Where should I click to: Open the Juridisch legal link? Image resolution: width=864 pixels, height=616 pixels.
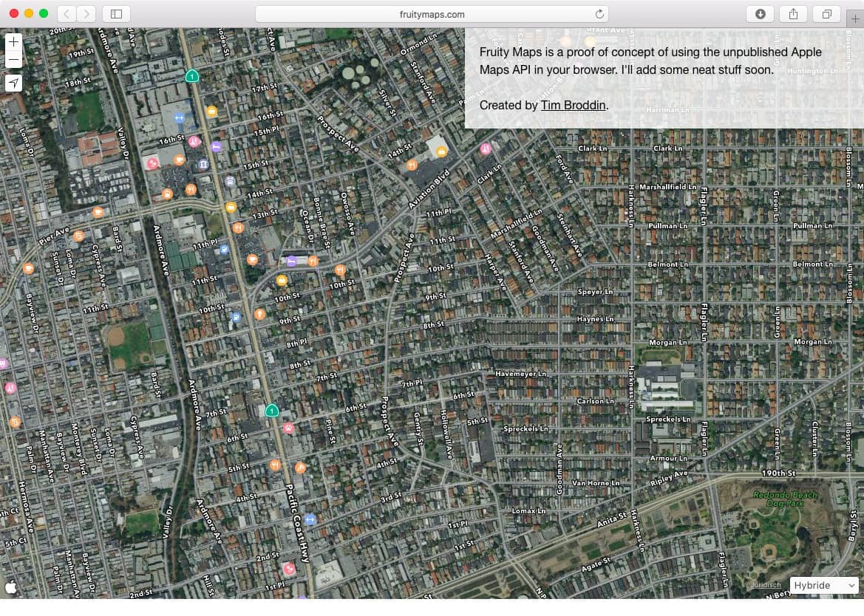point(766,585)
